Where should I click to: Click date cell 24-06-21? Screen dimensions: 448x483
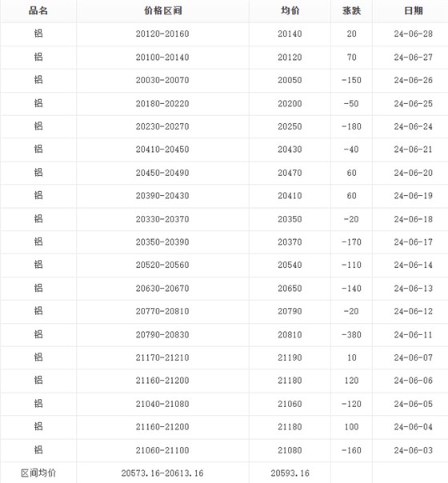click(413, 150)
